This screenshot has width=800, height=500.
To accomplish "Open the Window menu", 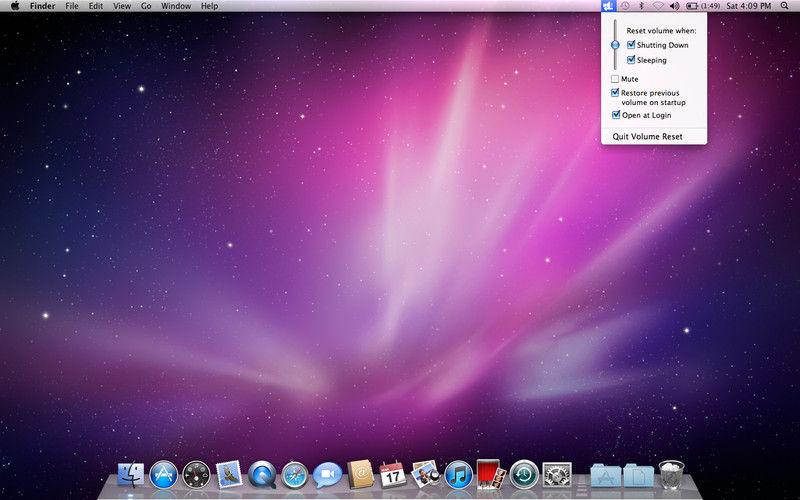I will pos(176,6).
